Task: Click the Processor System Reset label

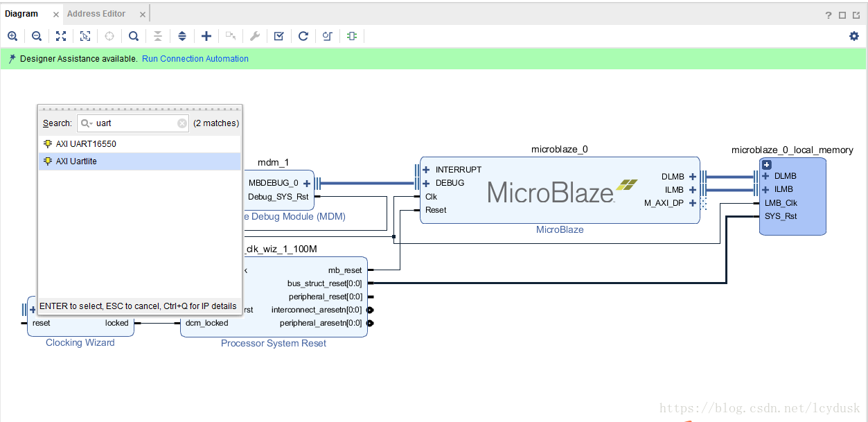Action: click(x=274, y=343)
